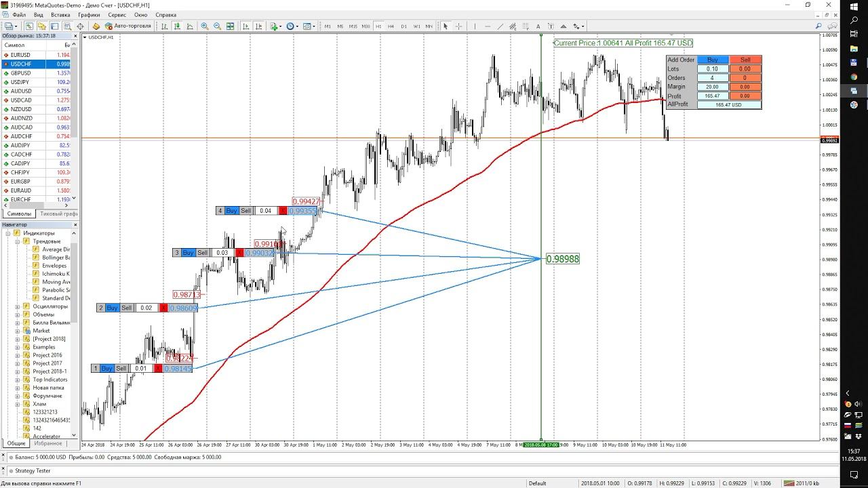Toggle chart shift icon
Viewport: 868px width, 488px height.
click(x=258, y=26)
